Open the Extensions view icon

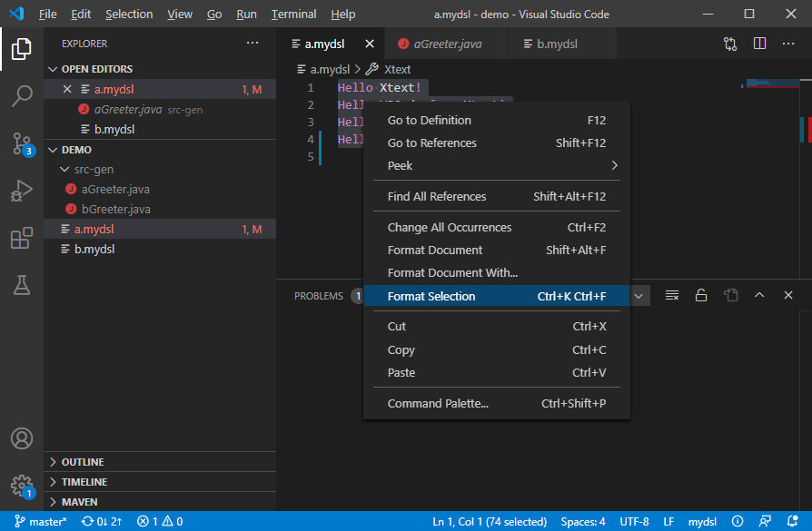[21, 238]
